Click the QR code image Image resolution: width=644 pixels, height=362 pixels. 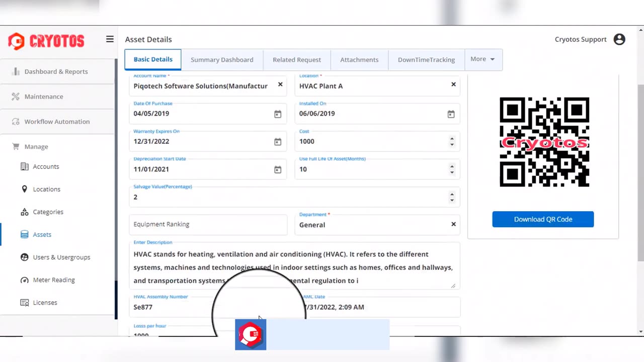544,142
